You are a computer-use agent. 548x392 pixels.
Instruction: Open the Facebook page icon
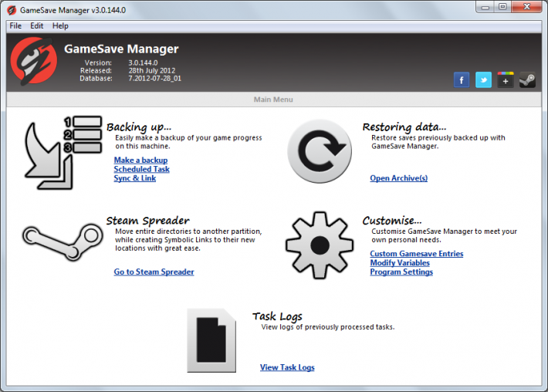pos(462,80)
